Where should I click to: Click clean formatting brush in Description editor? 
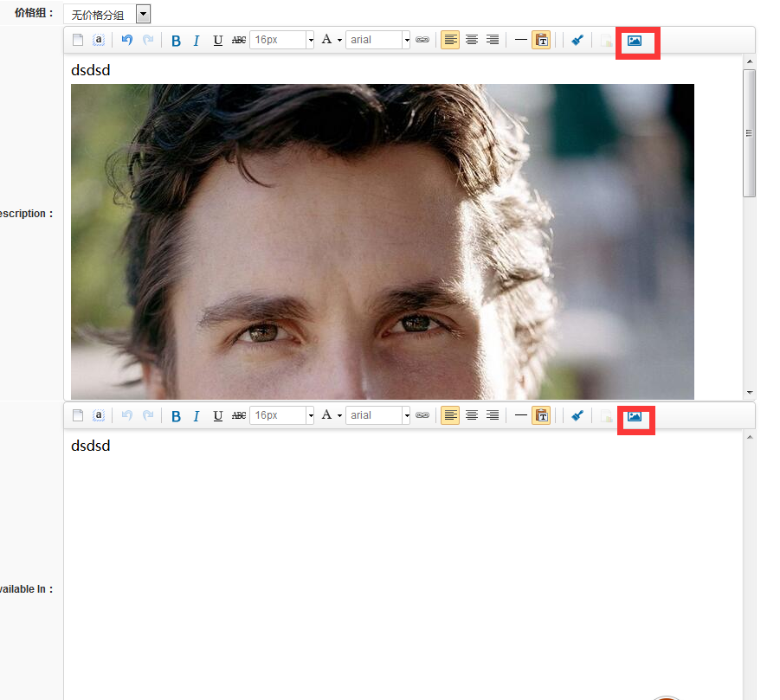(577, 40)
